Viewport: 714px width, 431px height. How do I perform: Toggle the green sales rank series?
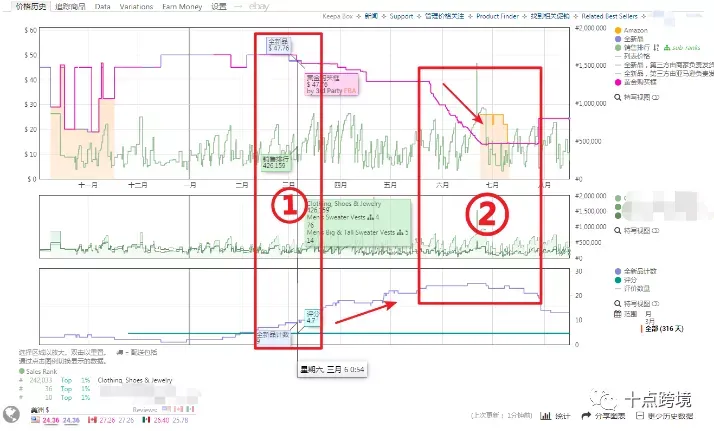click(618, 47)
